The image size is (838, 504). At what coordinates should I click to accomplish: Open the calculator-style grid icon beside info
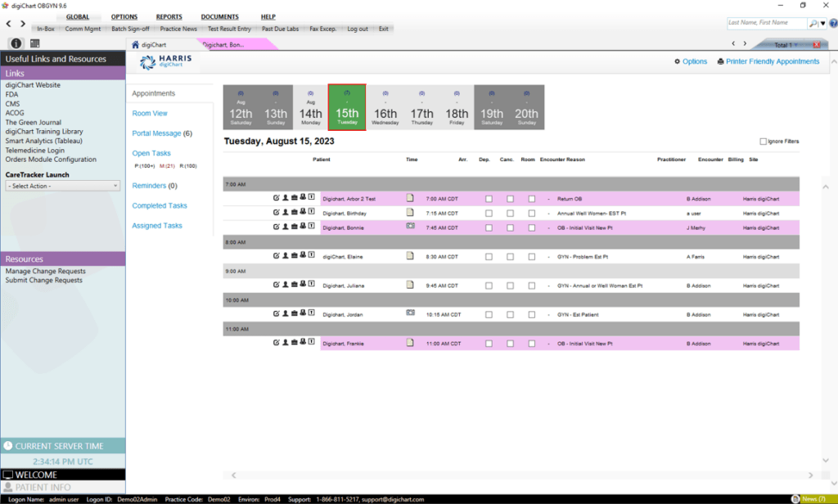pyautogui.click(x=34, y=43)
